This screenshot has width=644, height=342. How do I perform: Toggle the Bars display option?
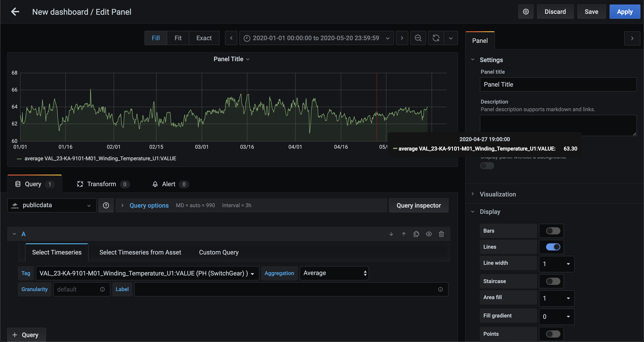pyautogui.click(x=552, y=231)
